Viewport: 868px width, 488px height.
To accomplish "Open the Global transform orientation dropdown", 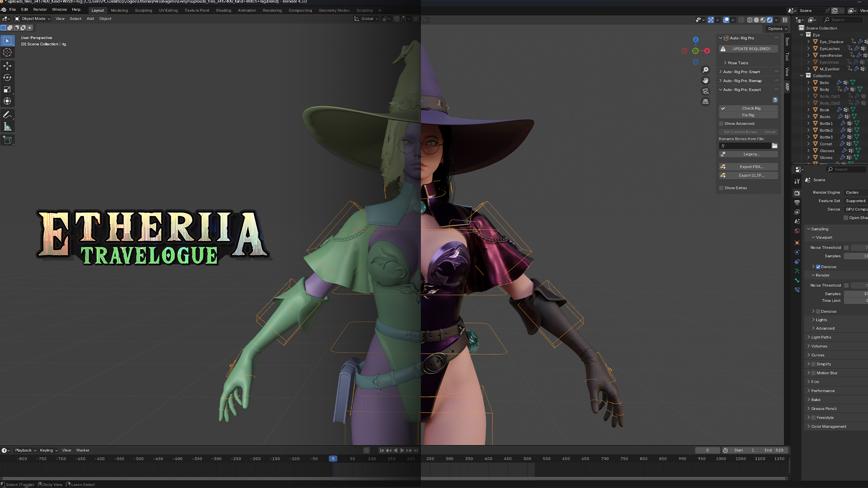I will (x=366, y=19).
